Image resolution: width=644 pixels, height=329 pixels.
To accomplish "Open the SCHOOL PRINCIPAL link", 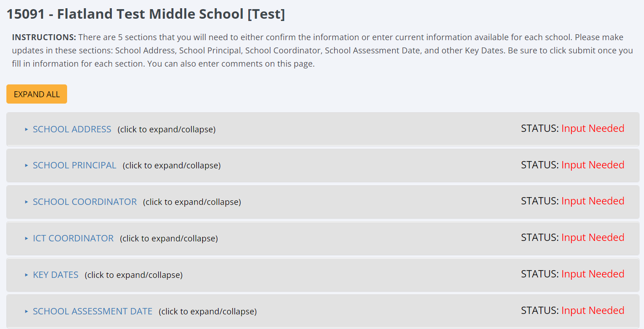I will (74, 165).
